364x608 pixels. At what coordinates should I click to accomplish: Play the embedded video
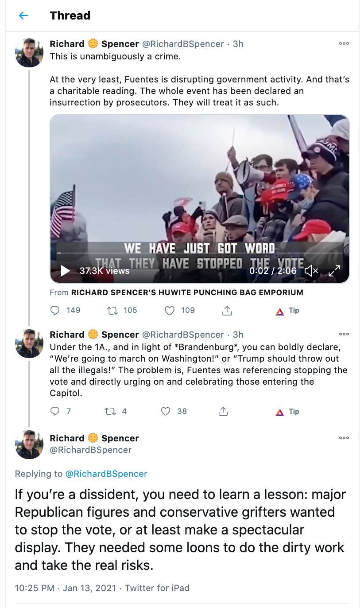65,270
